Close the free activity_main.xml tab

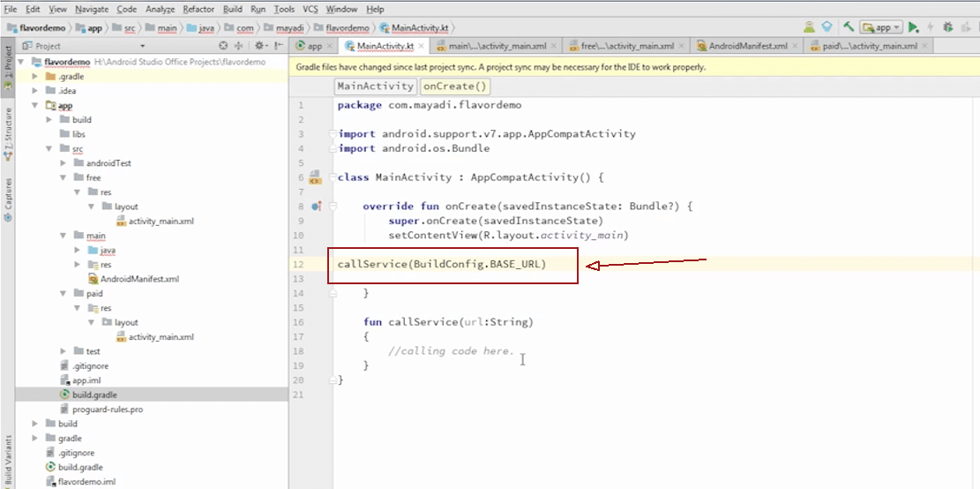pyautogui.click(x=681, y=46)
